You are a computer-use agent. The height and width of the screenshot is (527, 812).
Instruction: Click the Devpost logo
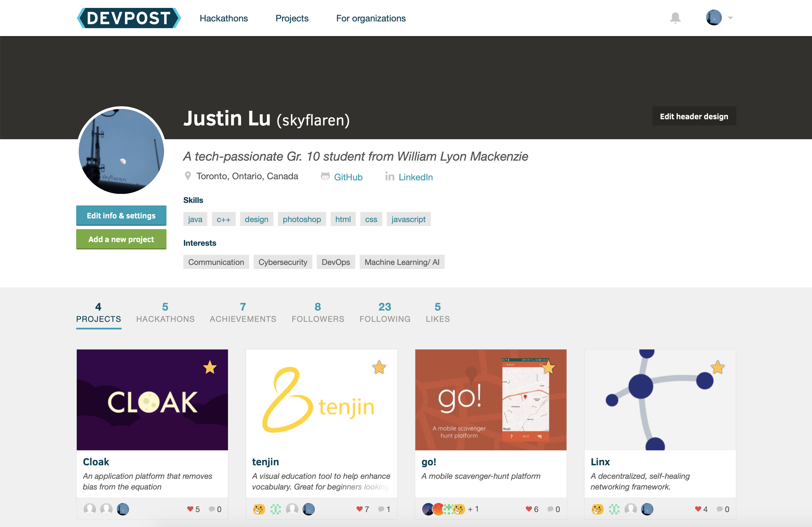(x=129, y=18)
